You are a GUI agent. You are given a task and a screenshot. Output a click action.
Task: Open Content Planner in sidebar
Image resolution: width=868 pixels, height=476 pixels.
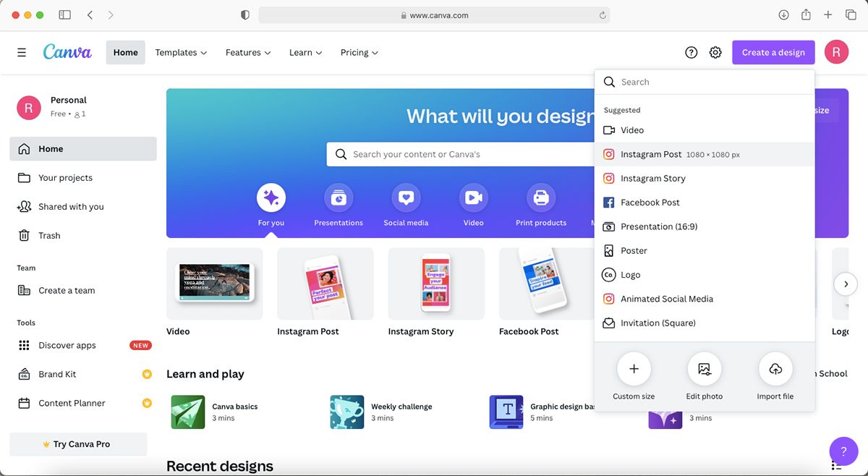coord(83,404)
